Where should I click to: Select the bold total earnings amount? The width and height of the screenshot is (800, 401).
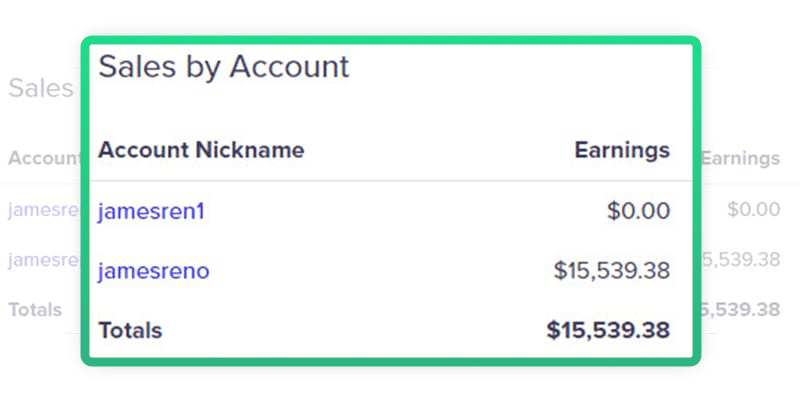tap(608, 330)
